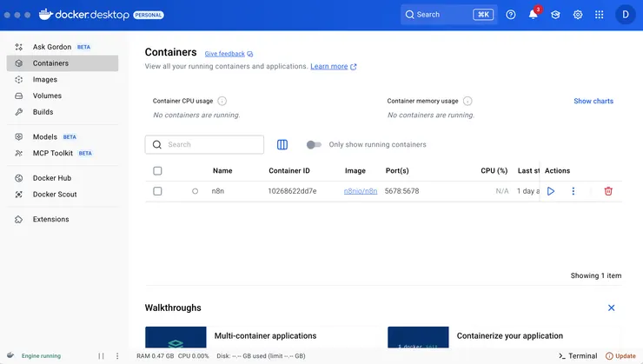Click the containers search field
The width and height of the screenshot is (643, 364).
pos(204,144)
